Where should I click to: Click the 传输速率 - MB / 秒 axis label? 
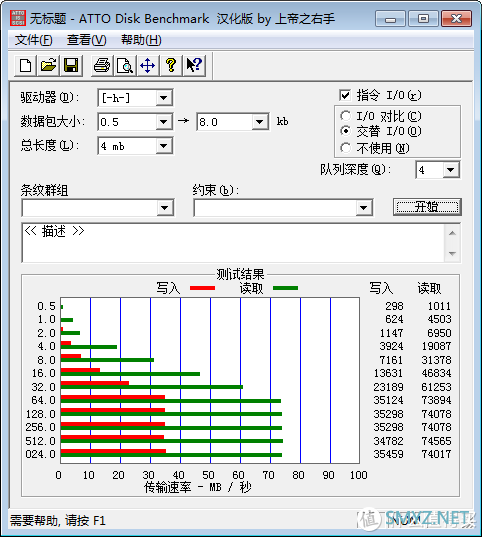198,487
